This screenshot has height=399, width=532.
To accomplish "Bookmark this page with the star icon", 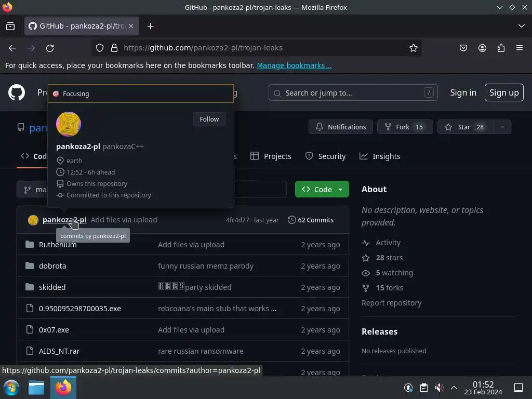I will click(413, 48).
